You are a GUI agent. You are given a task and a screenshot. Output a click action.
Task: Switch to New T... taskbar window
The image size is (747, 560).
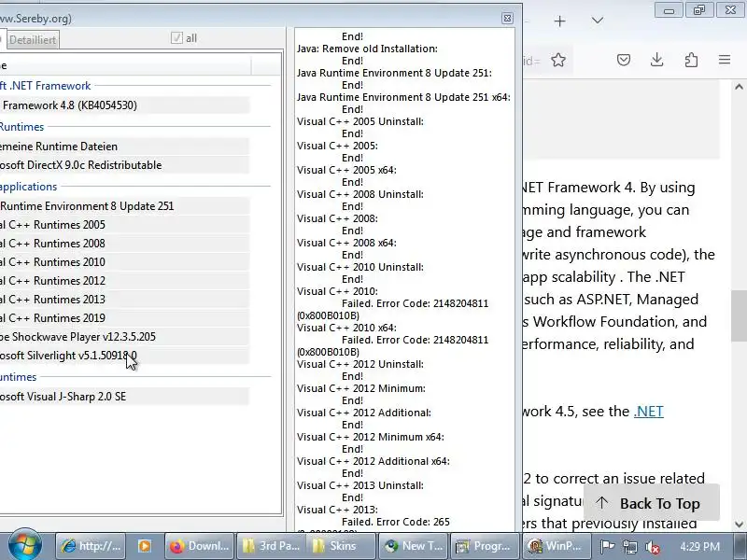(414, 546)
